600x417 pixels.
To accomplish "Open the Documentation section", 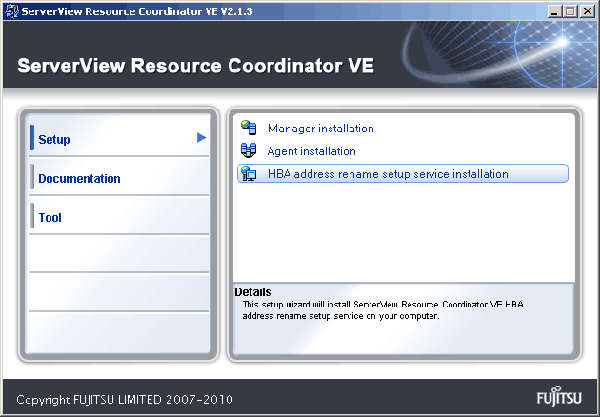I will pyautogui.click(x=119, y=178).
